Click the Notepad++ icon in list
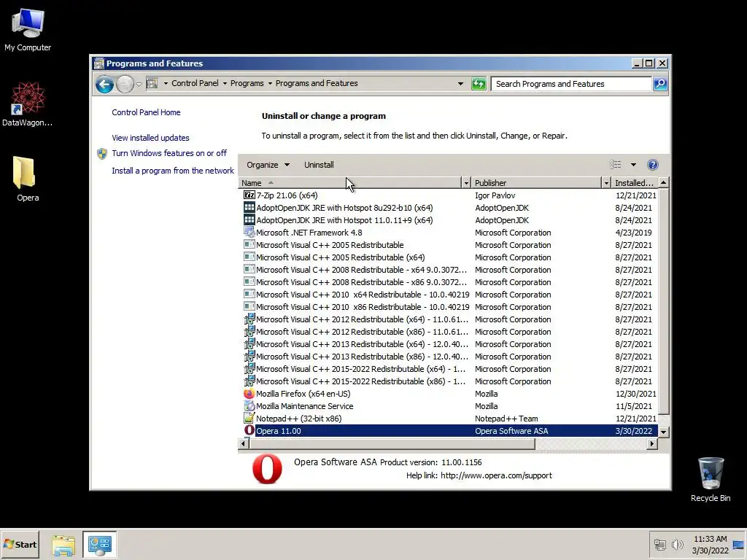The width and height of the screenshot is (747, 560). click(249, 419)
